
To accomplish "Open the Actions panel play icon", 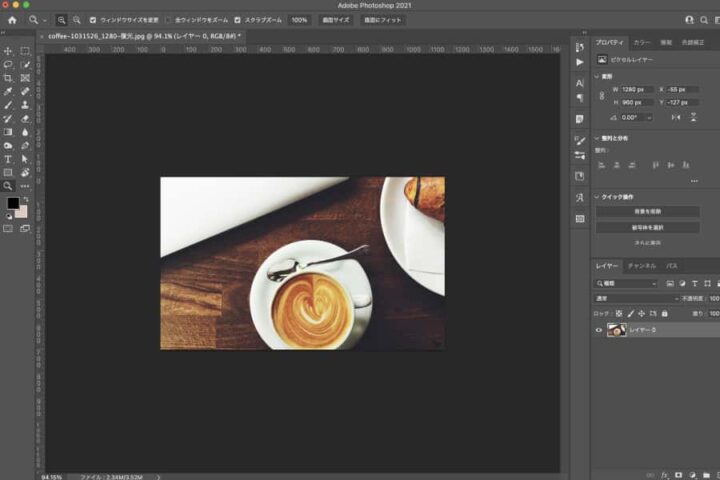I will pos(579,62).
